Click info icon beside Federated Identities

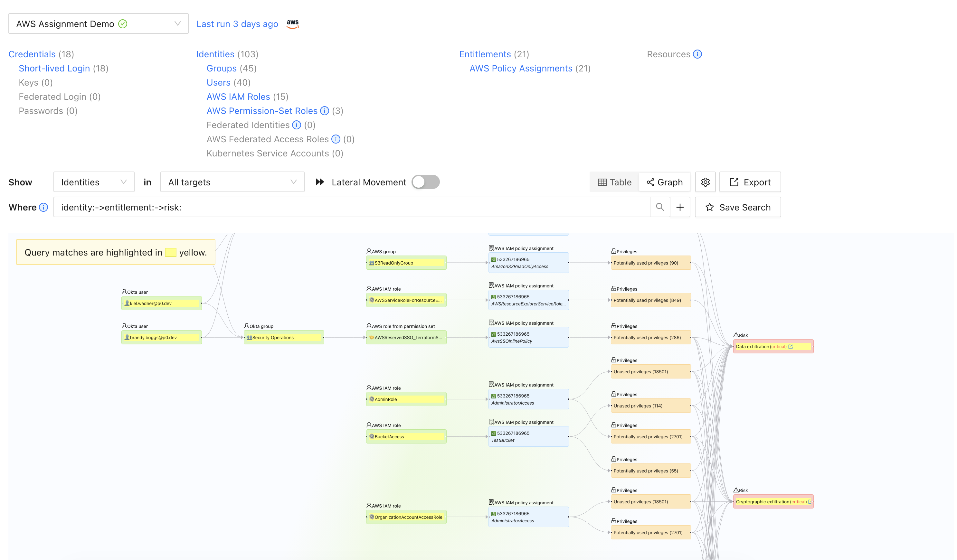pyautogui.click(x=297, y=125)
